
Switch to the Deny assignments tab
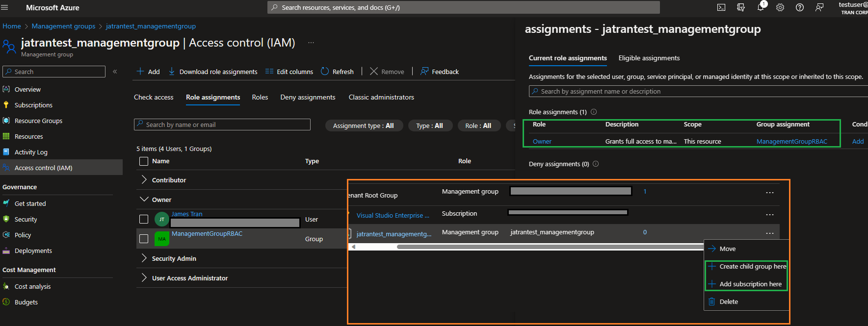[308, 97]
